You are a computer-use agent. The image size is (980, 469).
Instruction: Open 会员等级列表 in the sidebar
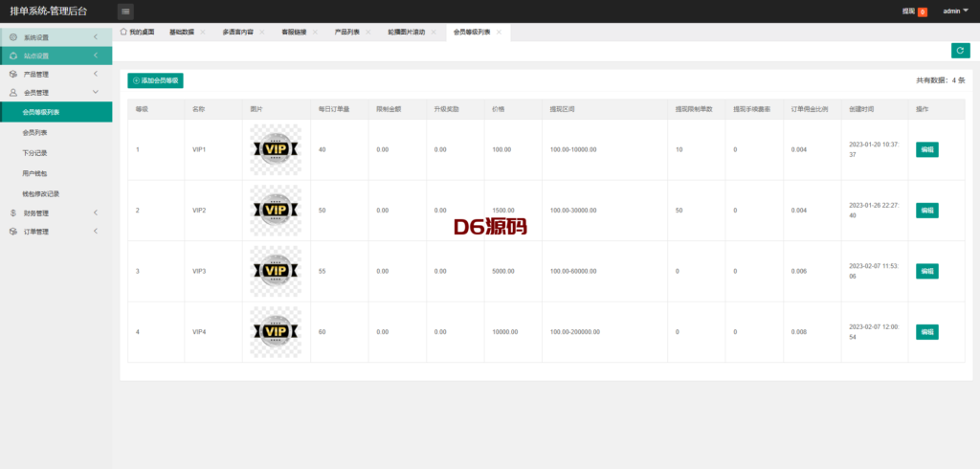coord(56,112)
